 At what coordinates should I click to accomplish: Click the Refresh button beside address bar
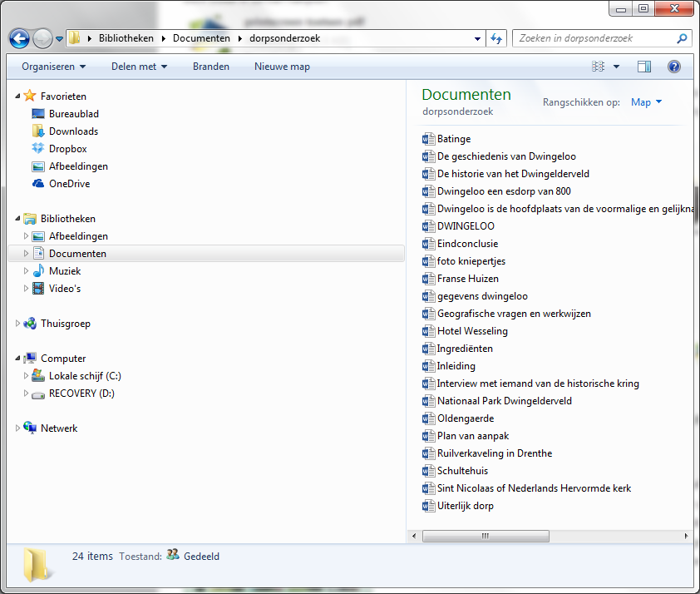(x=497, y=38)
